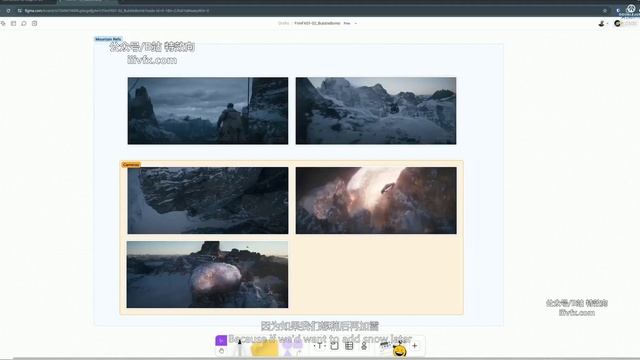Open the user avatar dropdown
This screenshot has width=640, height=360.
[603, 24]
